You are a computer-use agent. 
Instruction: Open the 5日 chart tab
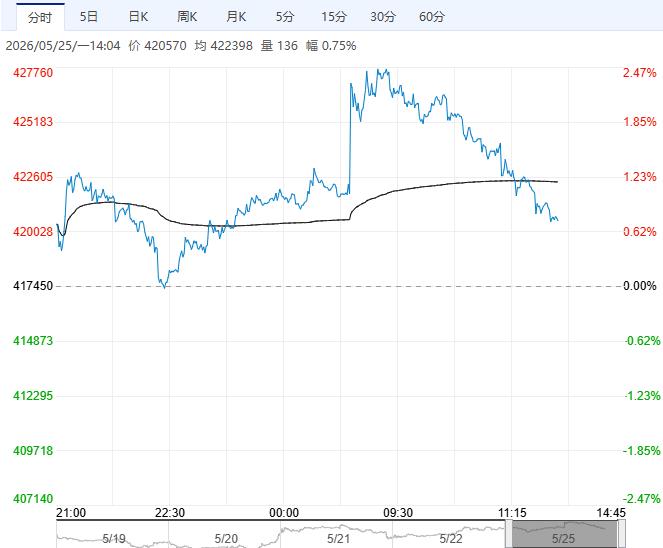coord(89,17)
